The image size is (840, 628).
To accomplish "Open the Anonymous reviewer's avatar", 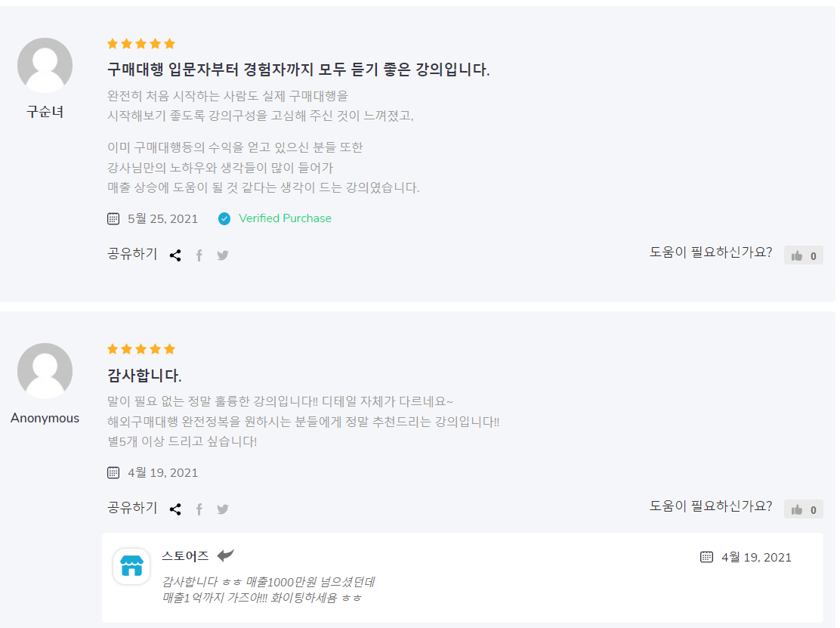I will pyautogui.click(x=45, y=371).
